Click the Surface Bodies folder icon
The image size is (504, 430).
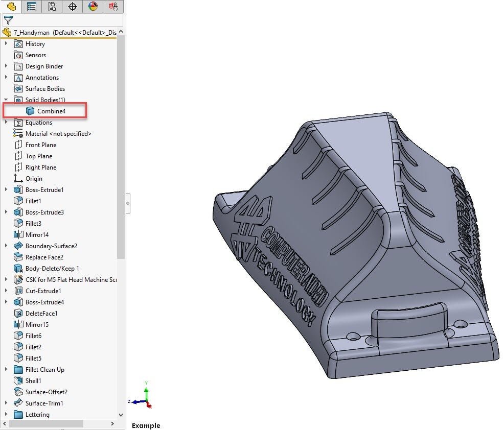18,89
